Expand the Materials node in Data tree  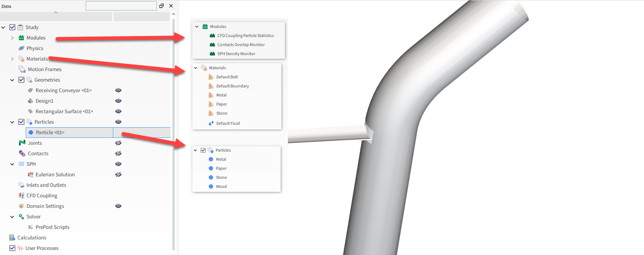(12, 59)
